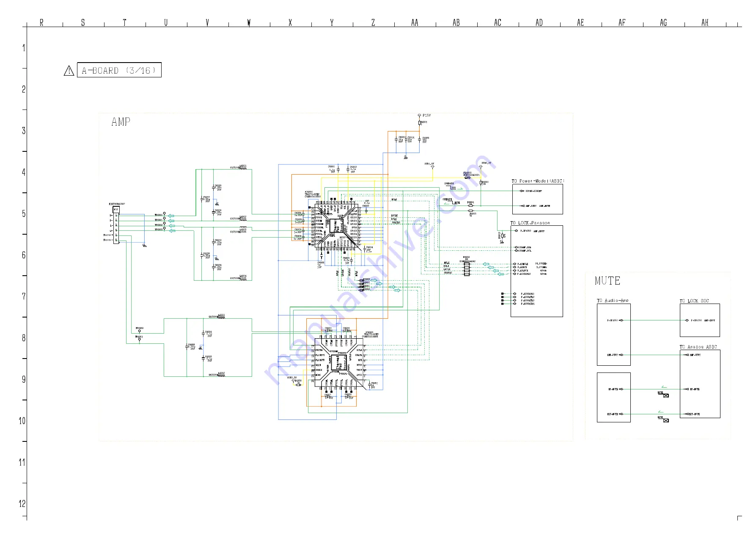Viewport: 756px width, 534px height.
Task: Click column header 'W' on top ruler
Action: (249, 22)
